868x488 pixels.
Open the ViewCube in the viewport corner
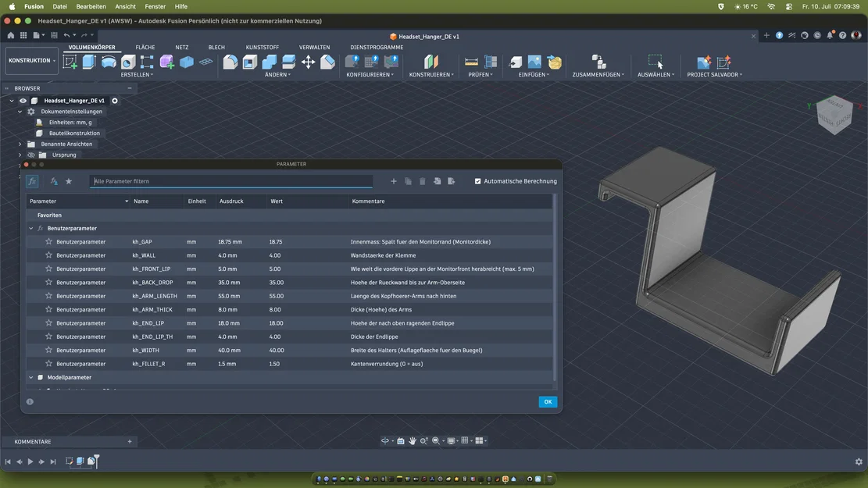click(834, 115)
